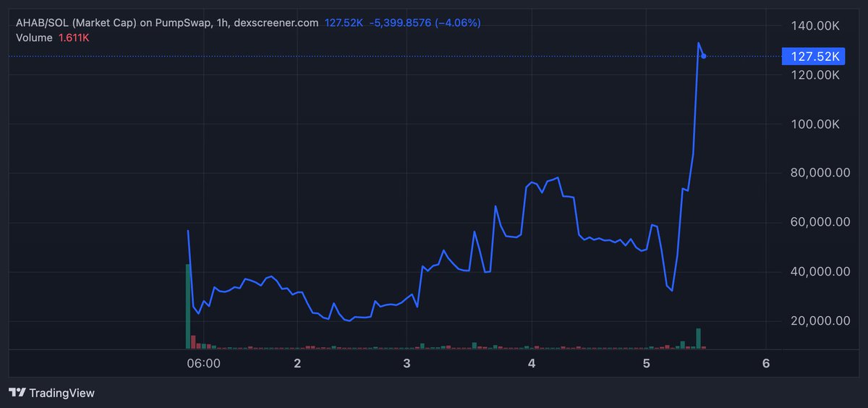
Task: Click the time axis label 4
Action: coord(532,363)
